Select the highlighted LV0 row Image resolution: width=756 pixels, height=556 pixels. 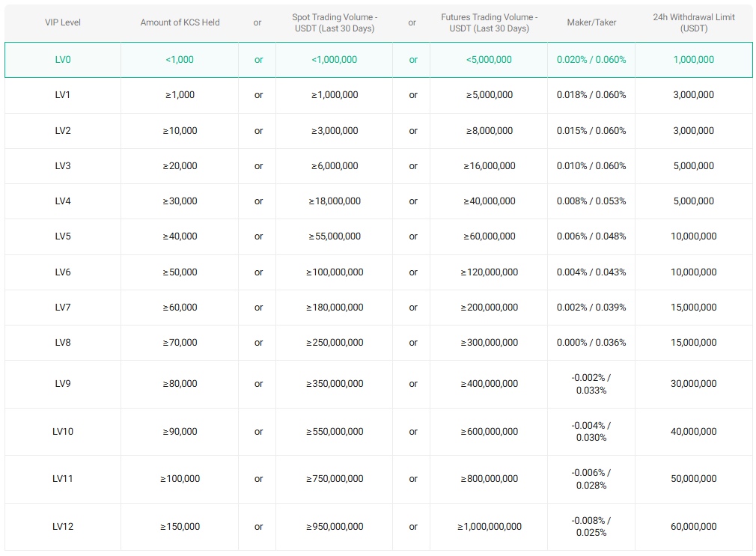click(x=63, y=60)
